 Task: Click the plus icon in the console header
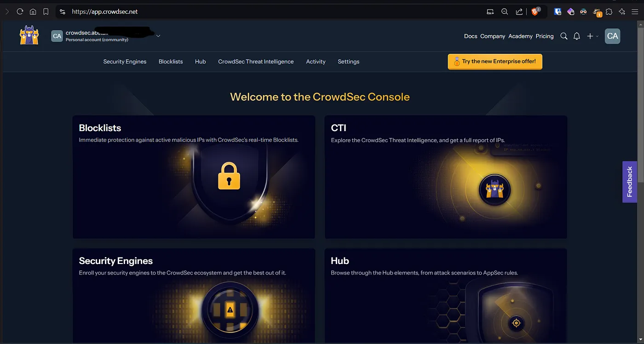[590, 36]
